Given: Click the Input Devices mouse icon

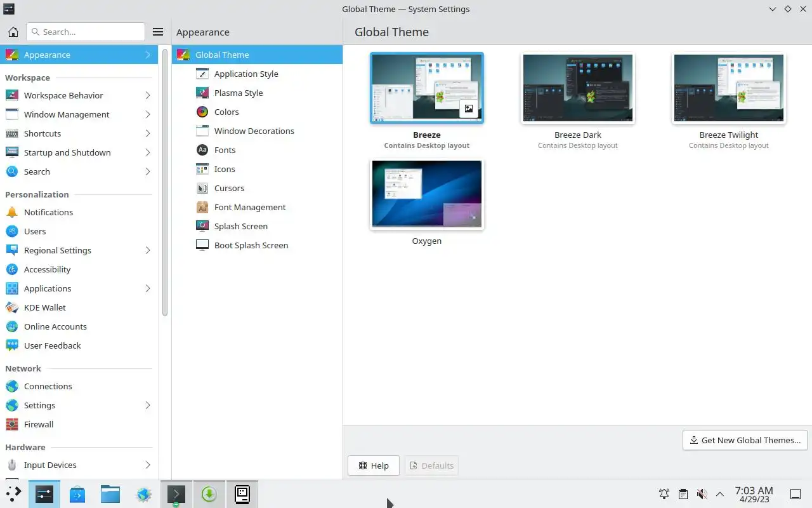Looking at the screenshot, I should (12, 465).
